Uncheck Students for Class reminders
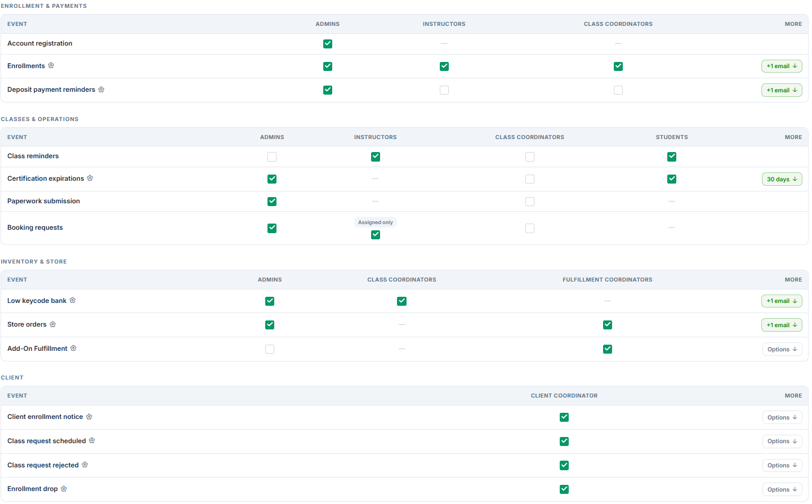Viewport: 812px width, 504px height. click(x=672, y=157)
